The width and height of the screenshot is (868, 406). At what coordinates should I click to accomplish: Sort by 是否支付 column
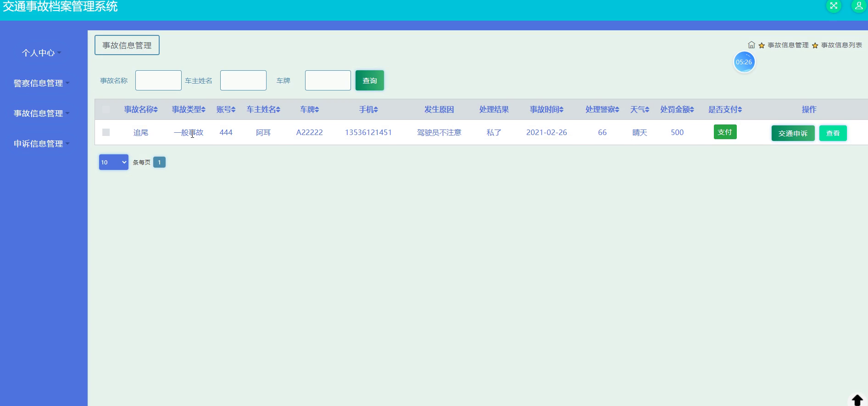click(x=725, y=109)
